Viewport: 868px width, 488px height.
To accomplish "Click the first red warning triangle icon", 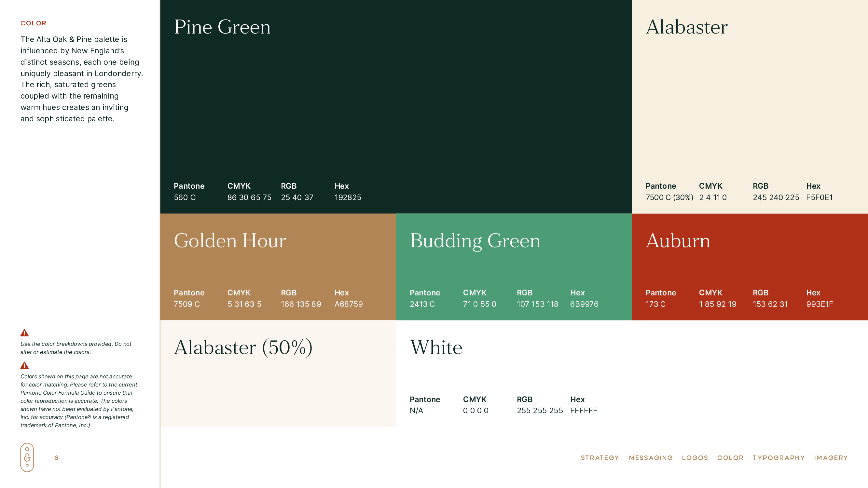I will pyautogui.click(x=24, y=333).
